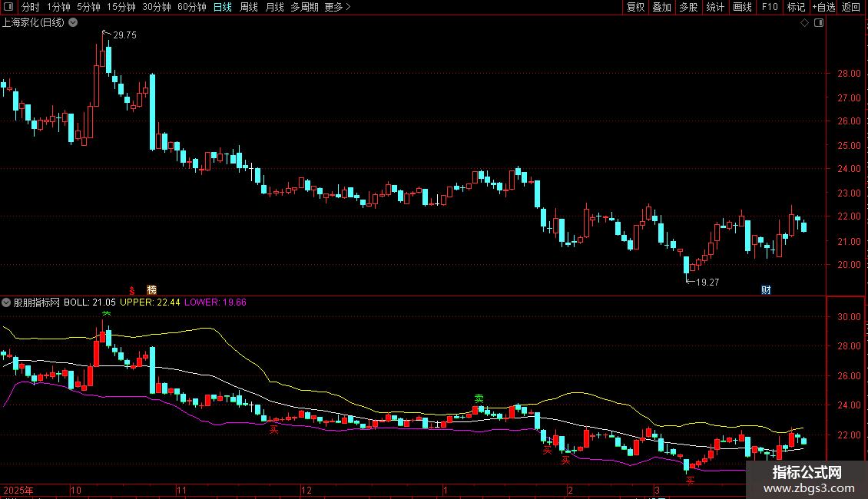Screen dimensions: 868x499
Task: Click 28.00 on main price axis
Action: point(849,74)
